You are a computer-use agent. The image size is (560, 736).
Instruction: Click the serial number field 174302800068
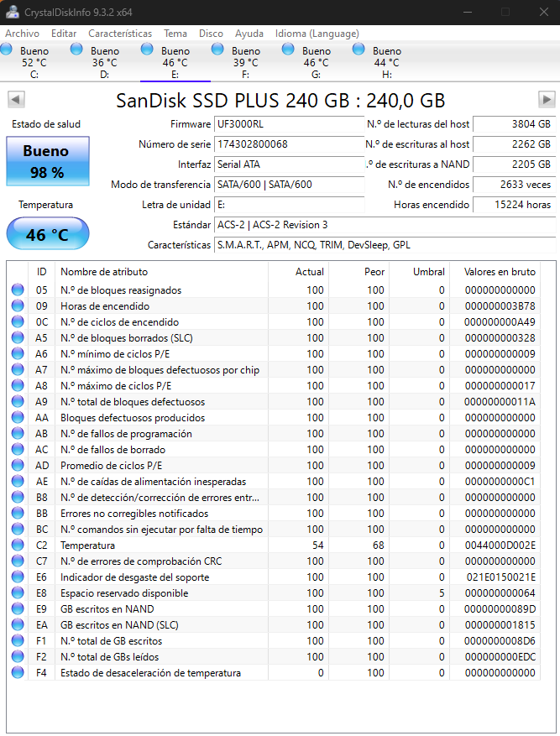(289, 144)
